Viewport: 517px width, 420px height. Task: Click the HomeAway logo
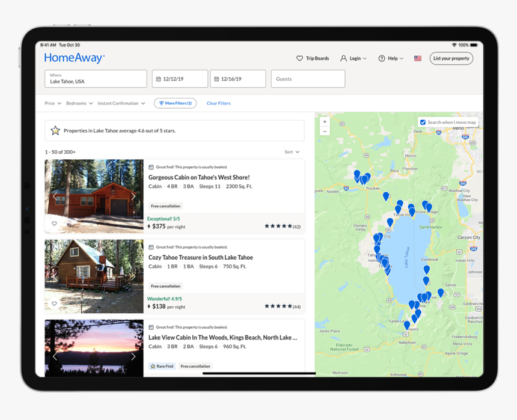(75, 58)
